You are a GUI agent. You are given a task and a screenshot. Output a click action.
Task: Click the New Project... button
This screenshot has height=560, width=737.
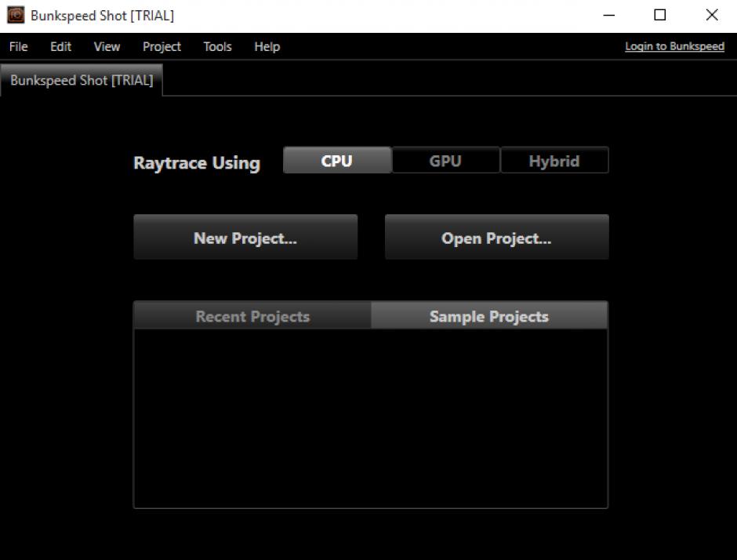(x=245, y=237)
